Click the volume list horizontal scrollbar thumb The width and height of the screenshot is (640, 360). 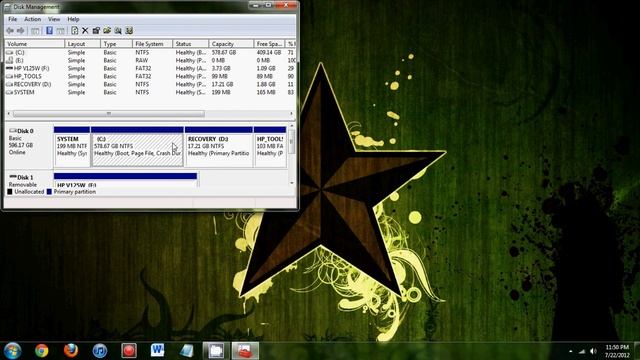[x=109, y=113]
